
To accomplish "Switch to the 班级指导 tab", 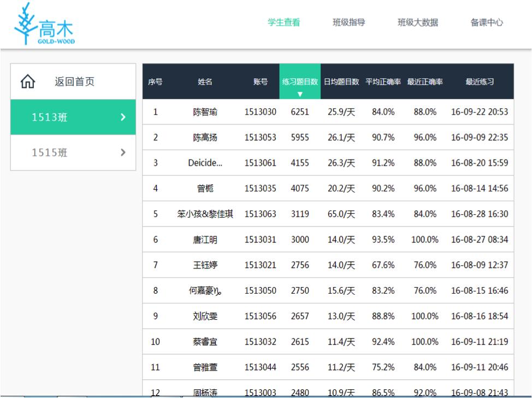I will [x=349, y=23].
